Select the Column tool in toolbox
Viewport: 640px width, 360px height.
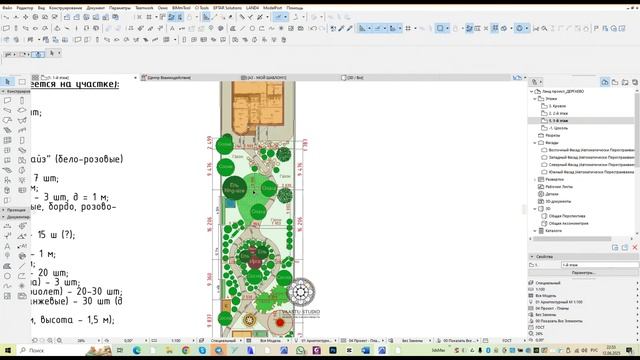point(22,100)
